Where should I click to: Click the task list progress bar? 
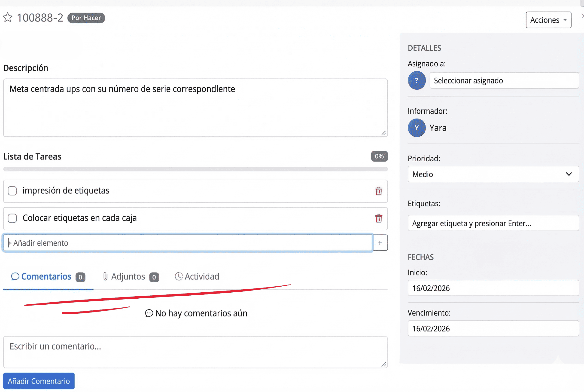[195, 169]
